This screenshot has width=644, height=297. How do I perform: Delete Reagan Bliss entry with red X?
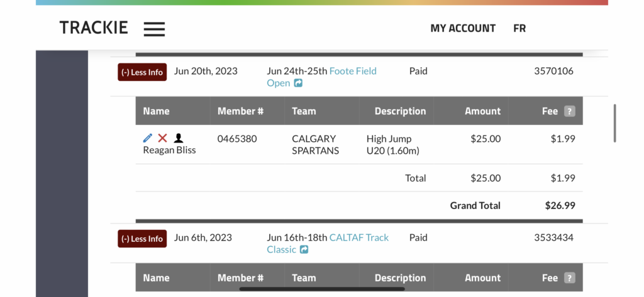tap(163, 138)
